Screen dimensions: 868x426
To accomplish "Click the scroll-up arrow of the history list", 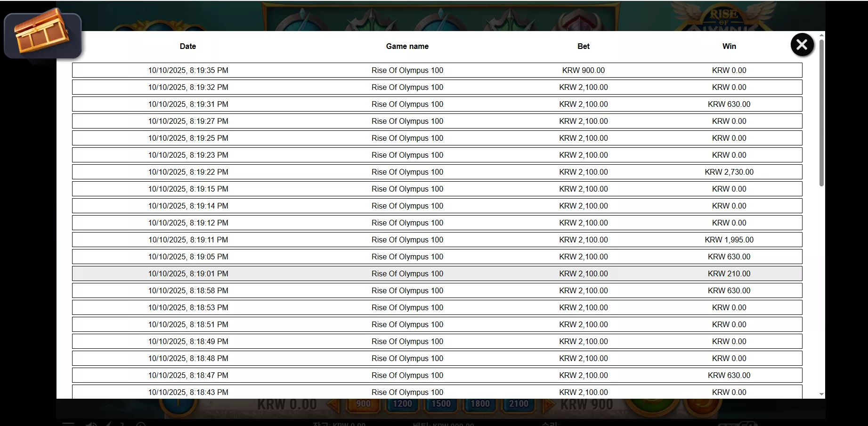I will tap(822, 35).
